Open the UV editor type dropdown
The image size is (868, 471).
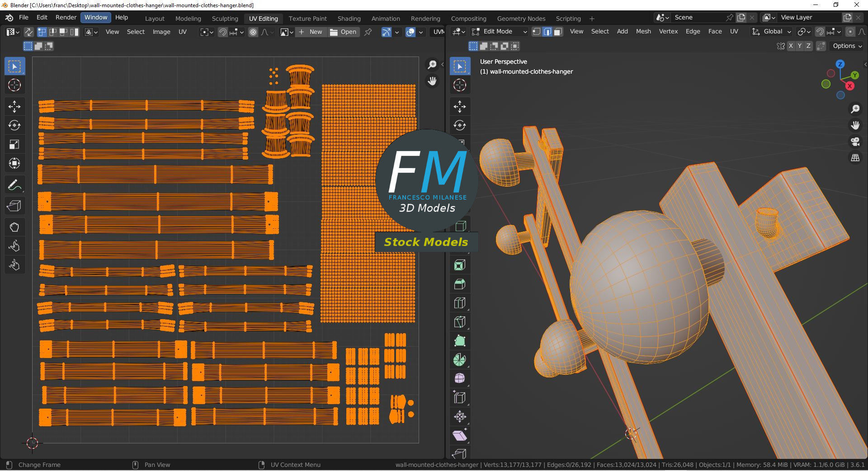click(x=12, y=32)
